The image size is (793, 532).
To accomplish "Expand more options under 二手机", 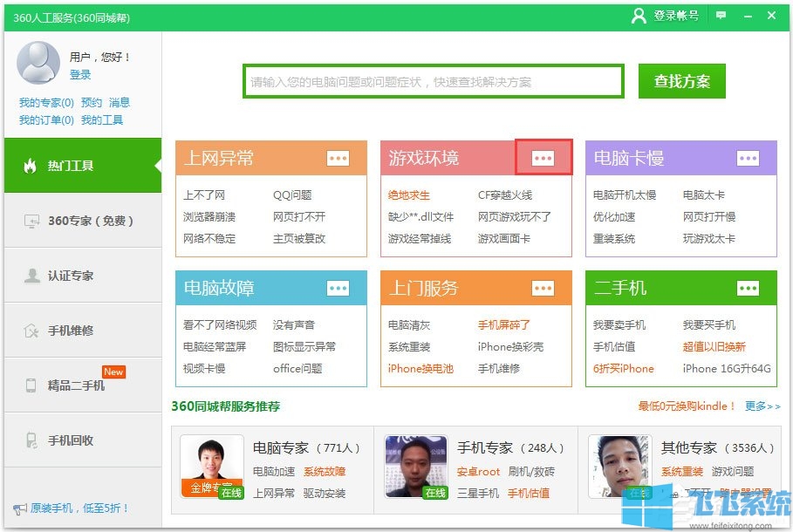I will 748,288.
